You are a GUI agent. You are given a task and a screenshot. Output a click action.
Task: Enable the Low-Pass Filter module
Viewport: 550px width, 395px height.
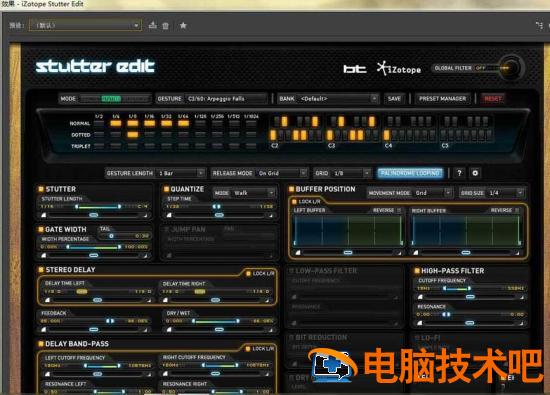pos(291,270)
